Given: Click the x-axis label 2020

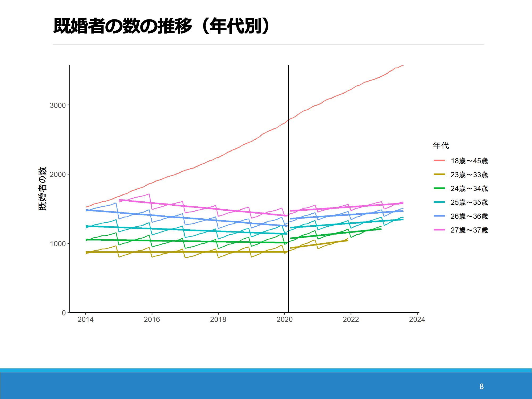Looking at the screenshot, I should [x=285, y=319].
